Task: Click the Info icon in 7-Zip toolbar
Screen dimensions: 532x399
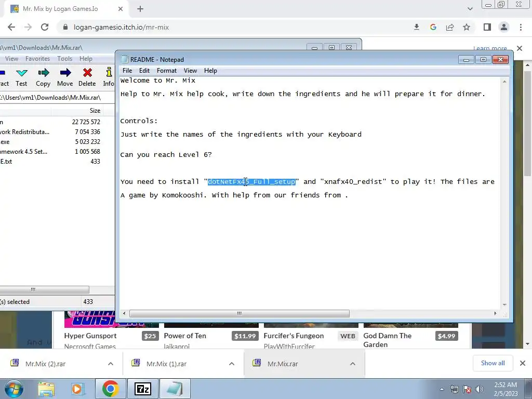Action: click(x=109, y=77)
